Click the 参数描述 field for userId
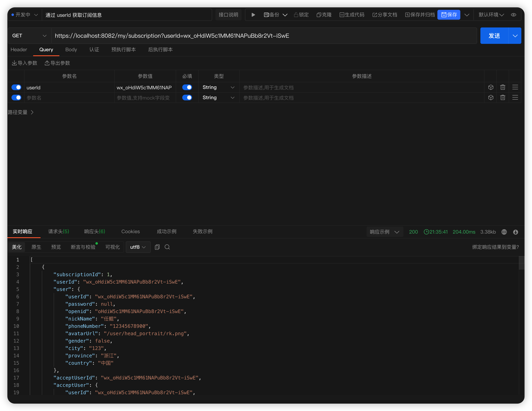 coord(361,87)
